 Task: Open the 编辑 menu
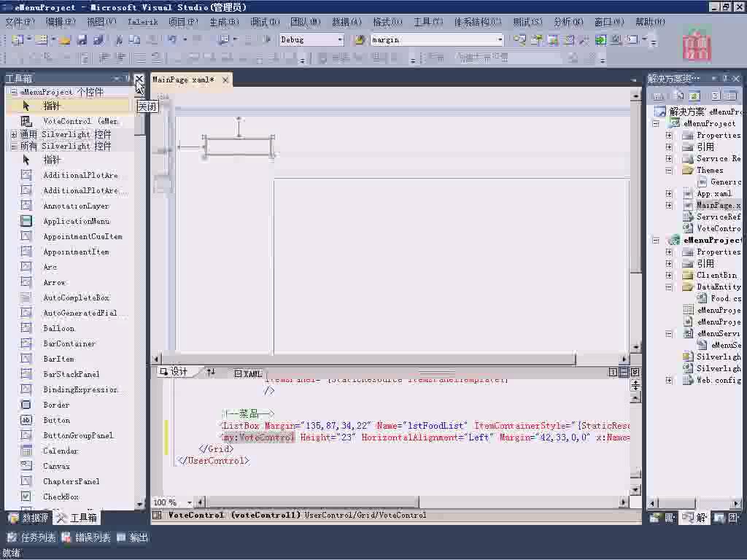(x=61, y=22)
